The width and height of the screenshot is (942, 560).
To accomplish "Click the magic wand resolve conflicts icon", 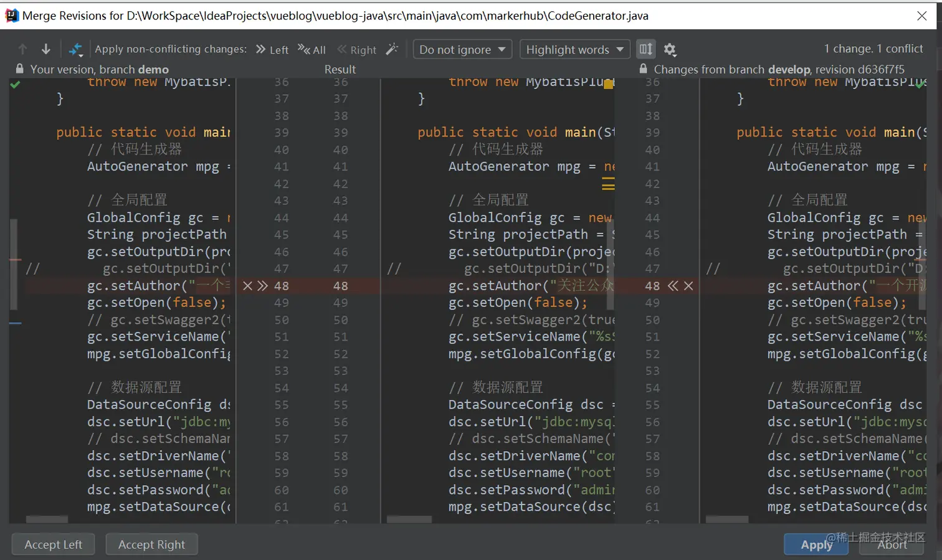I will coord(392,49).
